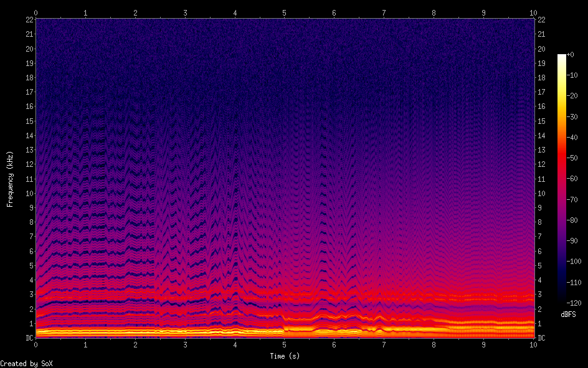Click the DC label on left frequency axis
The height and width of the screenshot is (368, 588).
click(x=28, y=337)
